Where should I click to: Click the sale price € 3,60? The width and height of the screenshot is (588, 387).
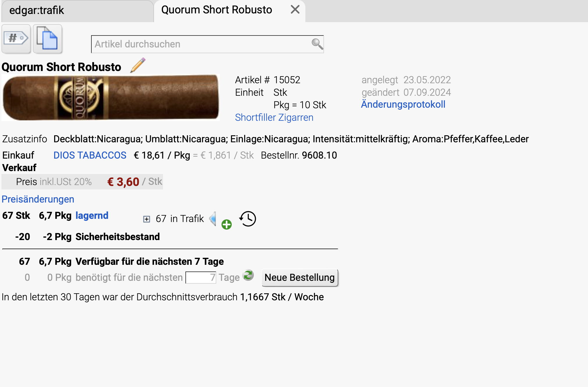pyautogui.click(x=123, y=182)
